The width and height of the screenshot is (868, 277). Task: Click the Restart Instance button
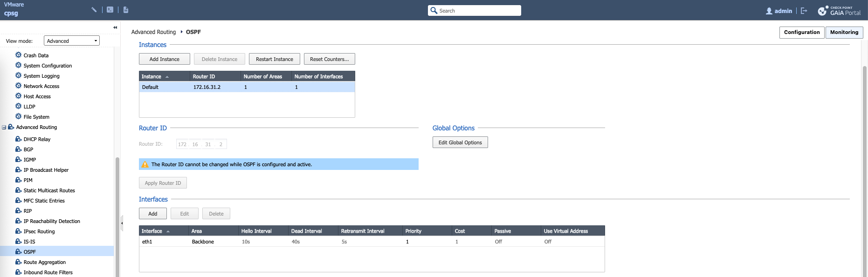pos(274,59)
